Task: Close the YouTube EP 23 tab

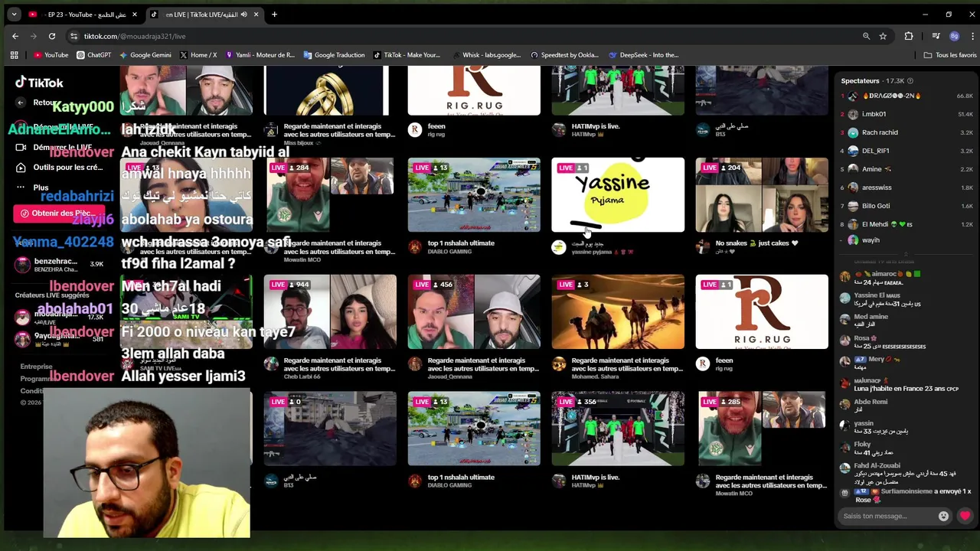Action: coord(135,15)
